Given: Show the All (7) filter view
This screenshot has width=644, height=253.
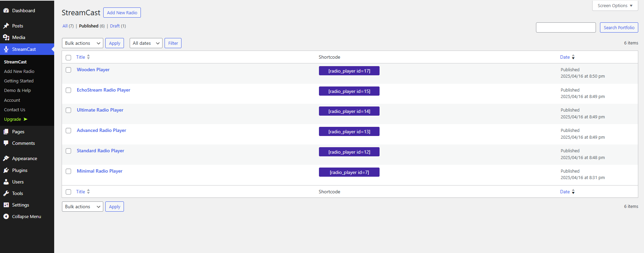Looking at the screenshot, I should click(x=68, y=26).
